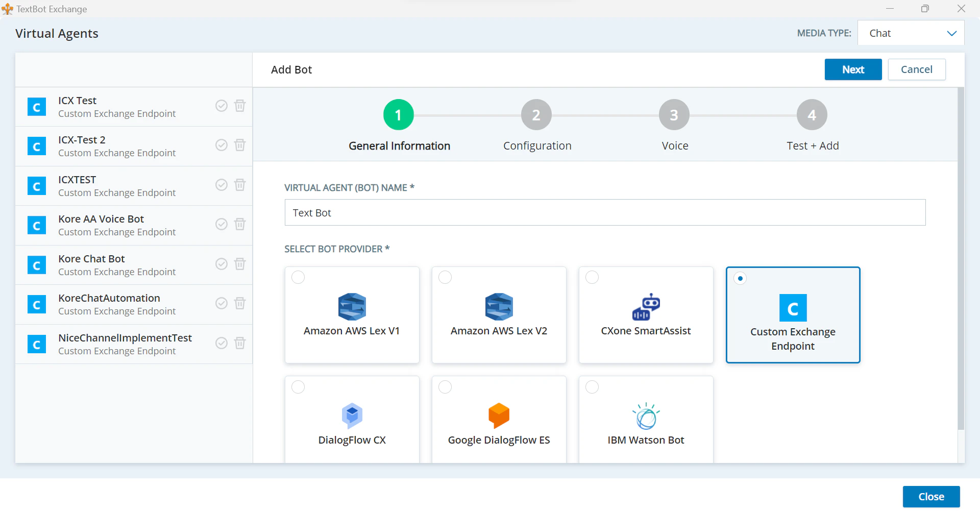Click the validate checkmark beside Kore Chat Bot
Image resolution: width=980 pixels, height=512 pixels.
click(x=222, y=264)
